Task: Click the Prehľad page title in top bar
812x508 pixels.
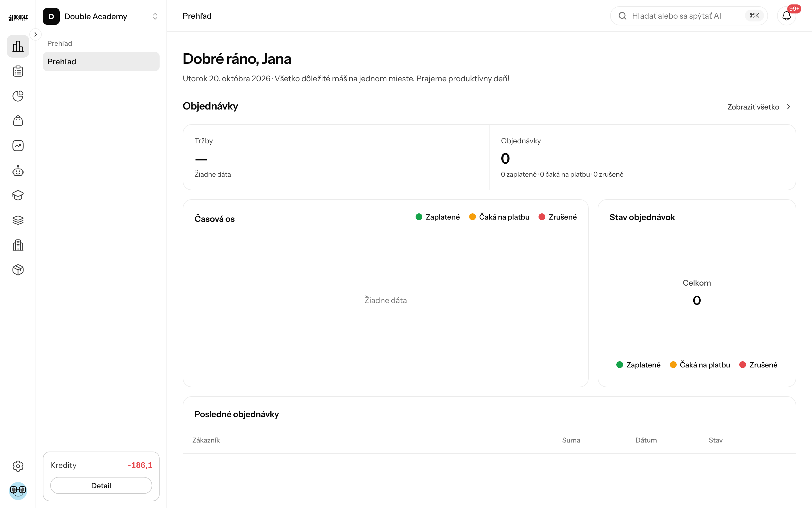Action: (197, 16)
